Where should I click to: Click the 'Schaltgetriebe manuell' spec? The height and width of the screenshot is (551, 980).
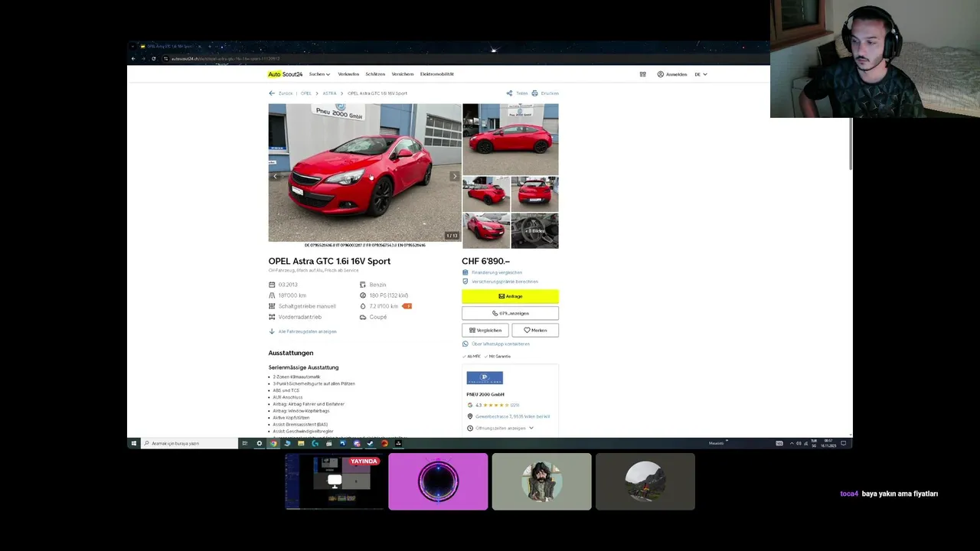[307, 306]
